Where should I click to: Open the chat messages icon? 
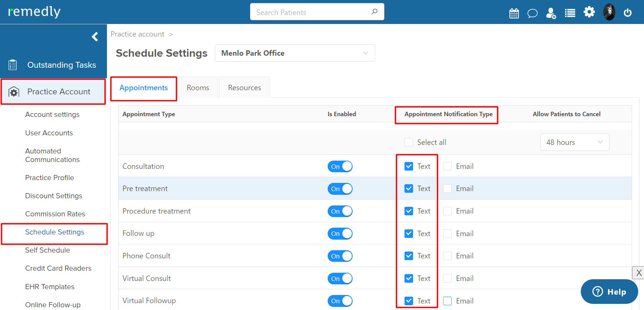[x=532, y=13]
